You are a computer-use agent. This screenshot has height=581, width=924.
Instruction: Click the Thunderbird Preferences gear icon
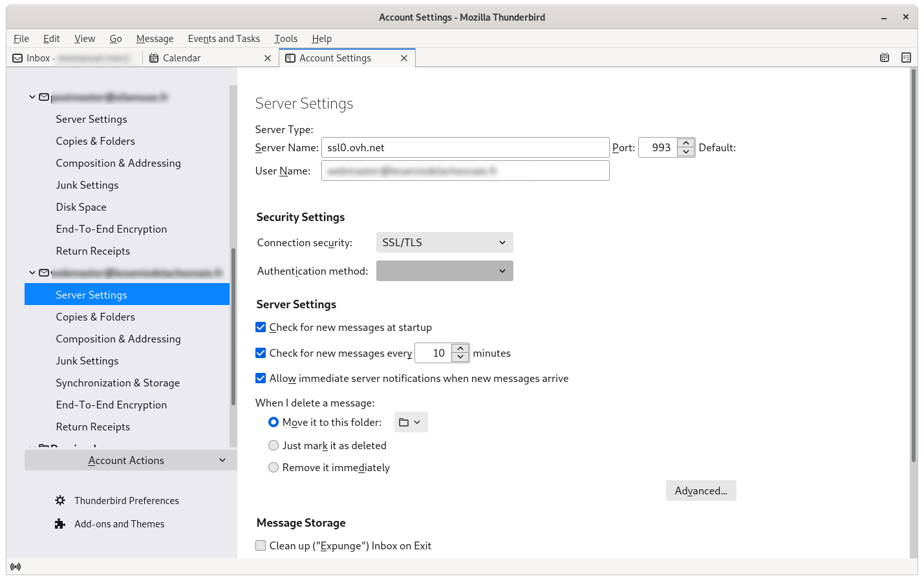pos(60,500)
